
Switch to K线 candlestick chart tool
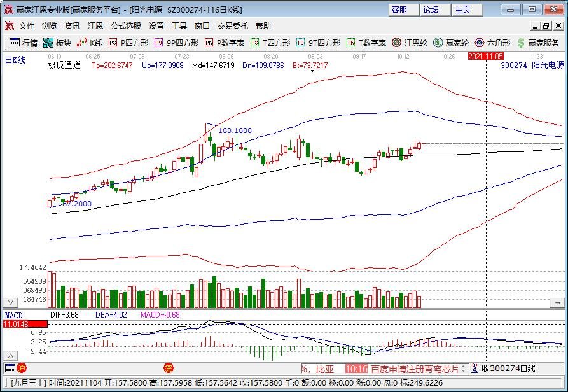pos(89,43)
